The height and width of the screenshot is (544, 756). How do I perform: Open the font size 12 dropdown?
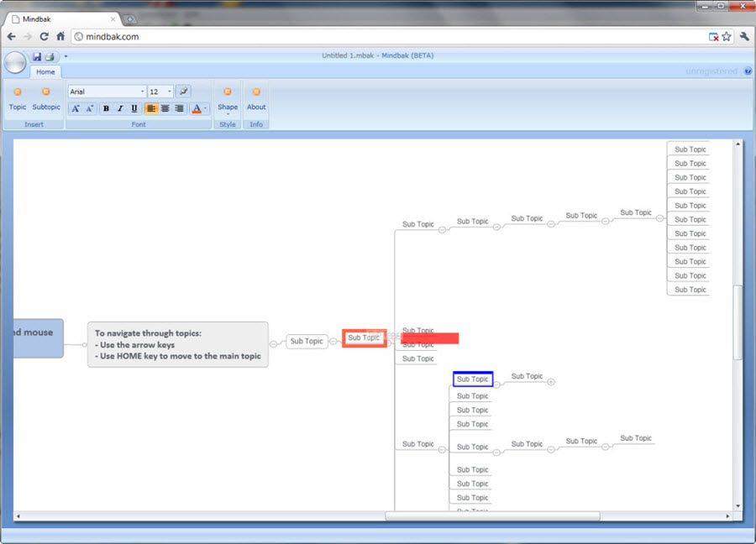coord(160,92)
